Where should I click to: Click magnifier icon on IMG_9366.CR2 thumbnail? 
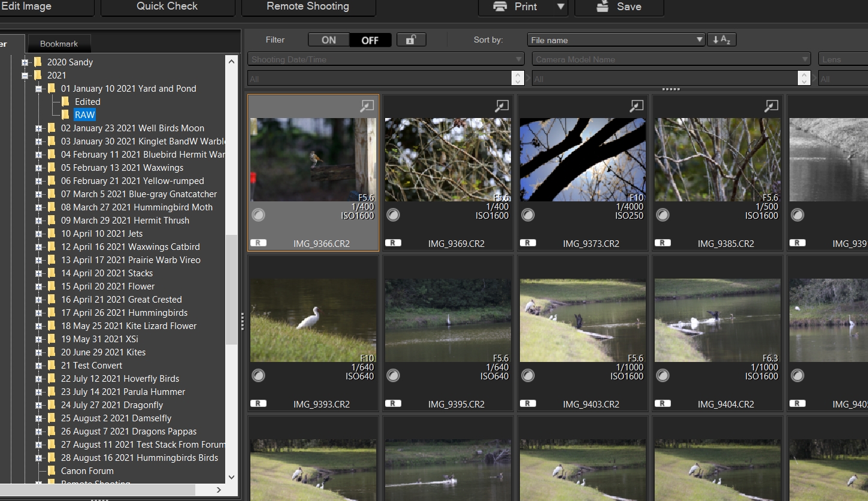click(367, 106)
